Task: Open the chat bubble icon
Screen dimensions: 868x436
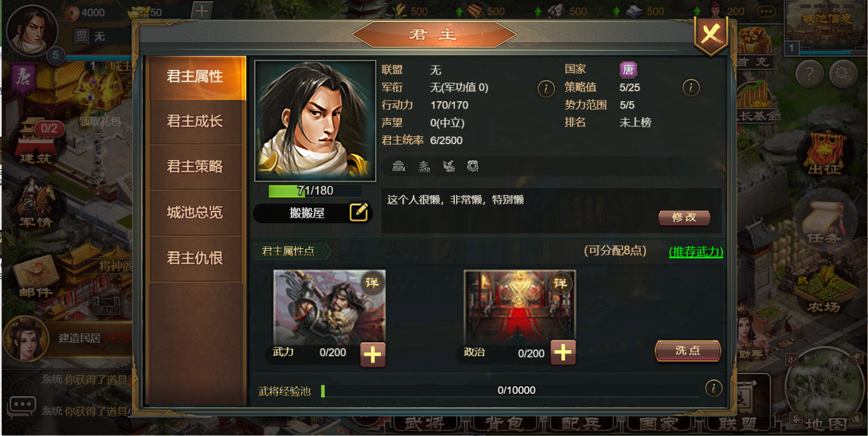Action: tap(21, 406)
